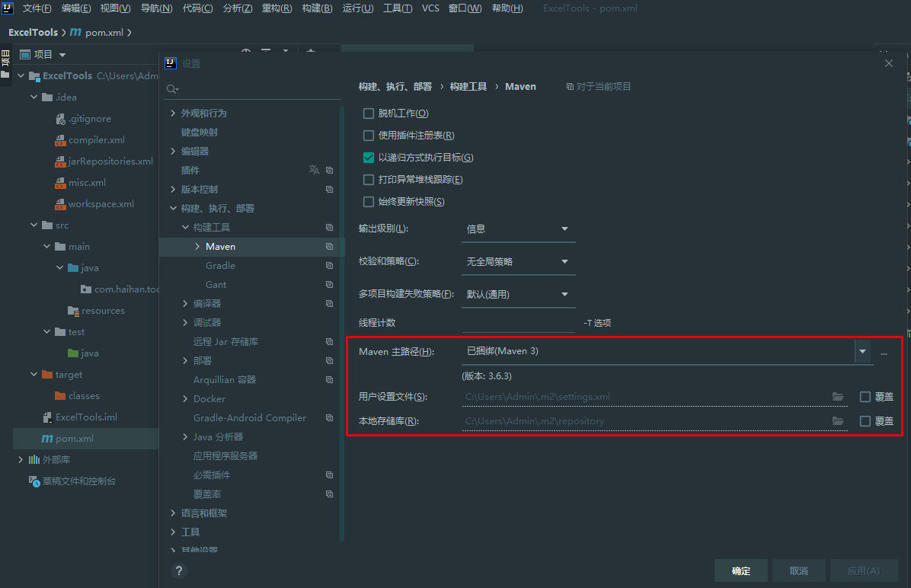The height and width of the screenshot is (588, 911).
Task: Click the pom.xml Maven icon in breadcrumb
Action: tap(75, 32)
